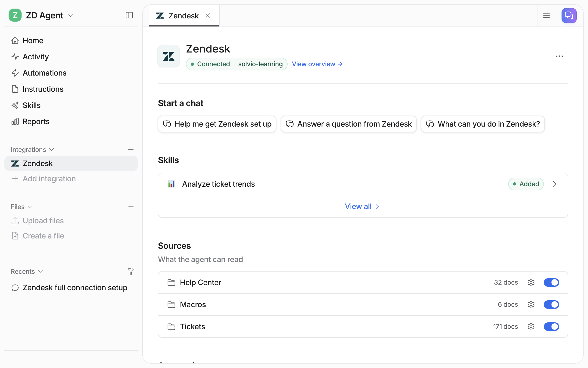Disable the Macros source toggle
Viewport: 588px width, 368px height.
tap(551, 304)
